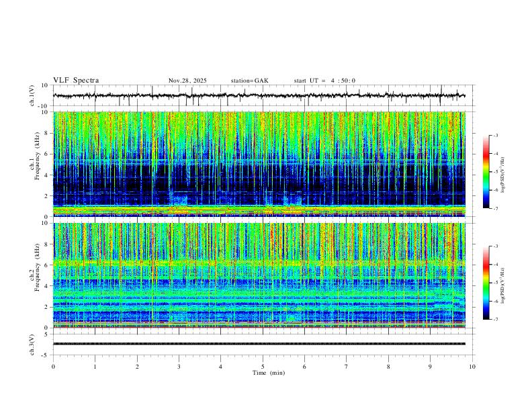Click time axis tick label '6'
The image size is (532, 411).
pyautogui.click(x=304, y=367)
